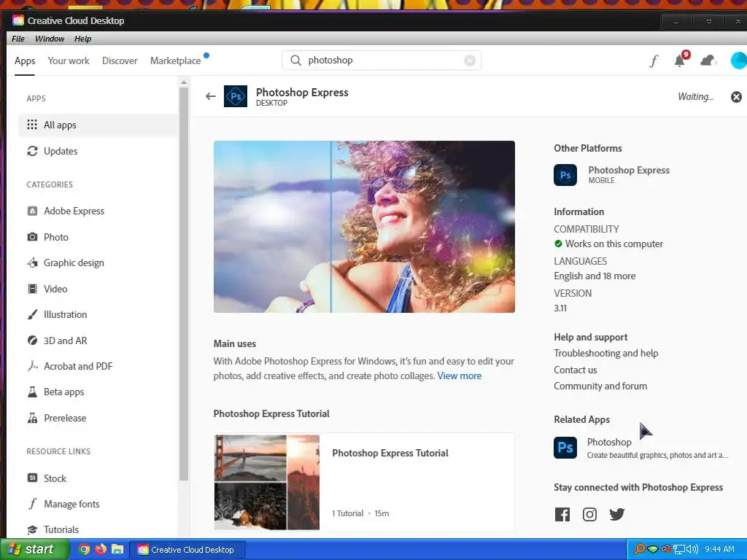Open cloud sync status icon
Screen dimensions: 747x560
pos(708,61)
